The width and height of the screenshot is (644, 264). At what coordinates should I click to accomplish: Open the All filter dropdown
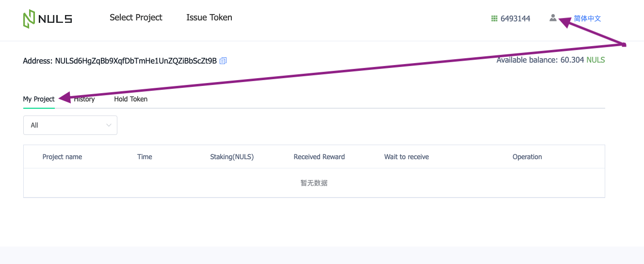click(70, 125)
